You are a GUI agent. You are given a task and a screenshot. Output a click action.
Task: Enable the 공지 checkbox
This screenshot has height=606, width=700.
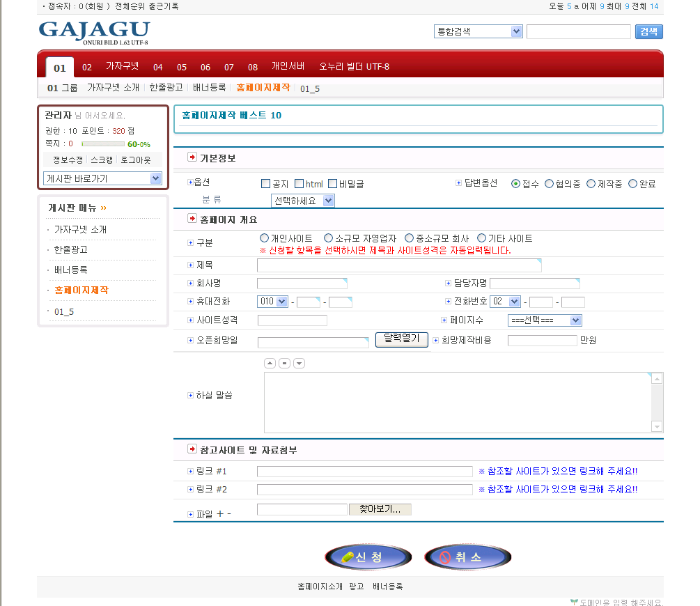tap(265, 184)
